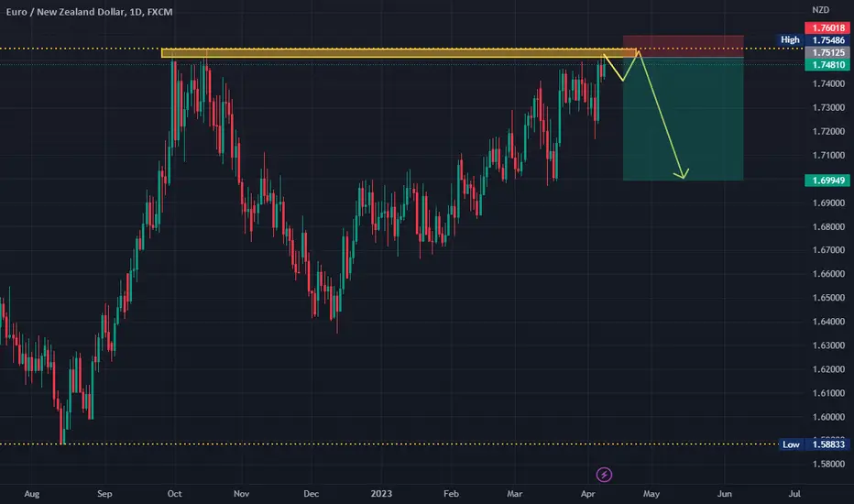This screenshot has height=504, width=854.
Task: Click the Euro / New Zealand Dollar chart title
Action: pyautogui.click(x=89, y=11)
